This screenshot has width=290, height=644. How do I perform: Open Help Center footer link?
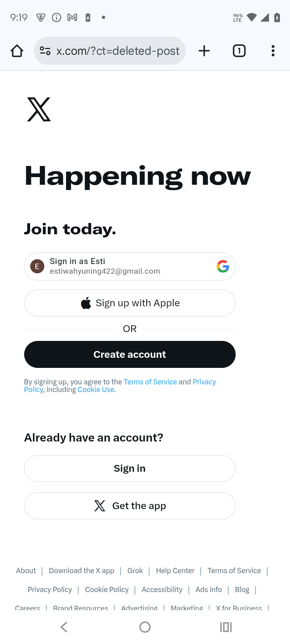click(175, 571)
